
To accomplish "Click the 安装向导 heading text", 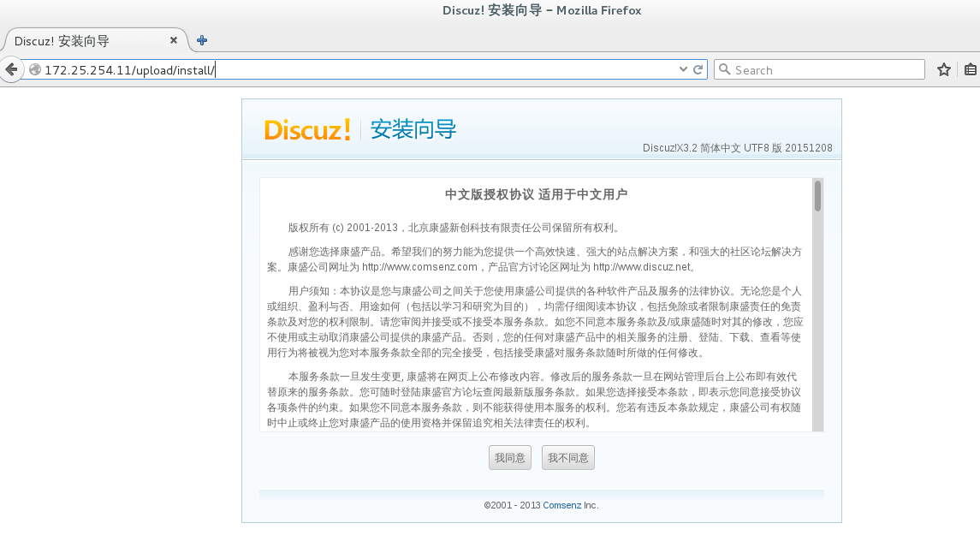I will coord(413,129).
